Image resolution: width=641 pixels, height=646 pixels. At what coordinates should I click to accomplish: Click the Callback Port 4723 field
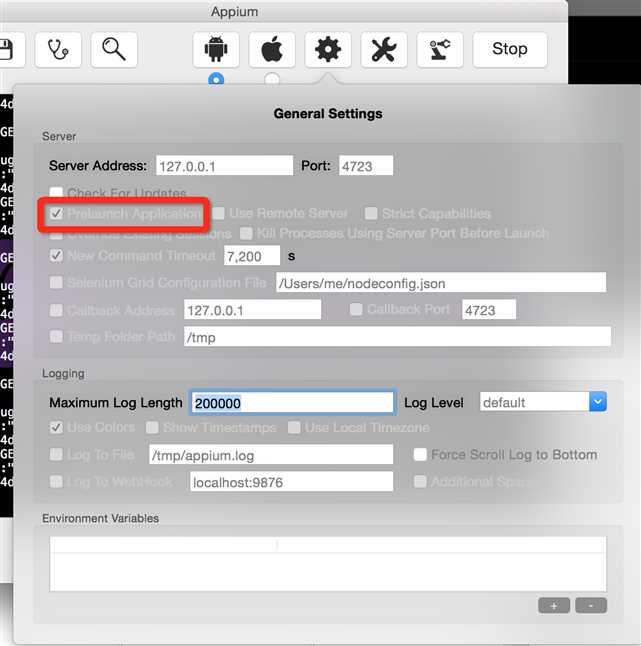tap(489, 309)
